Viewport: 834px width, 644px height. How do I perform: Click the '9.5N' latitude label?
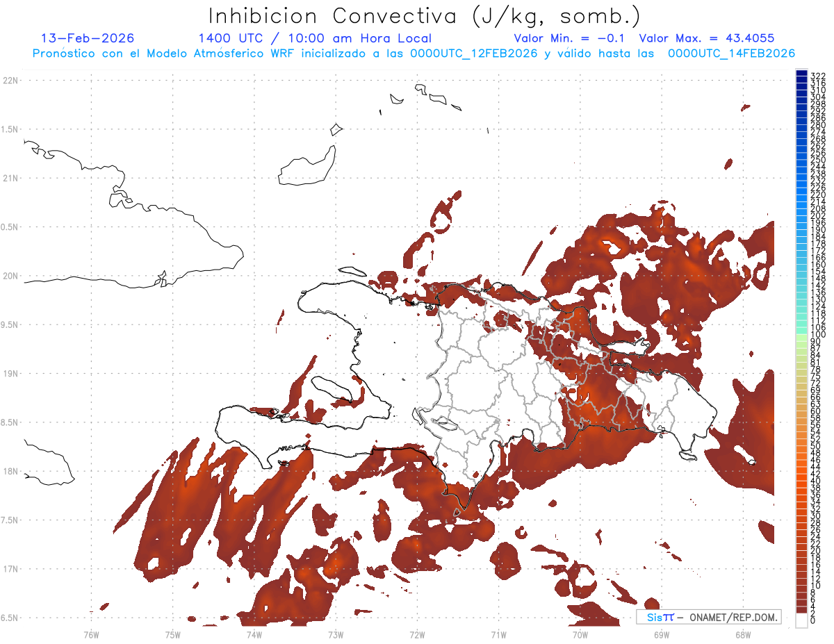coord(10,325)
